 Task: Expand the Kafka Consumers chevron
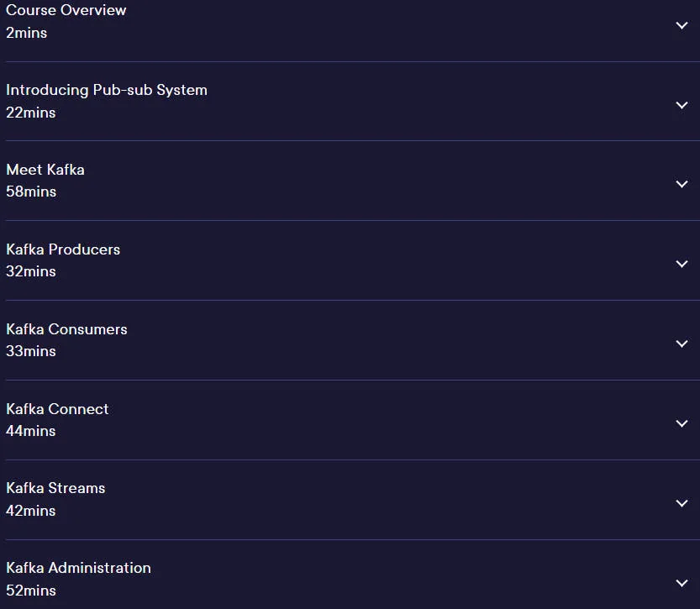tap(682, 344)
